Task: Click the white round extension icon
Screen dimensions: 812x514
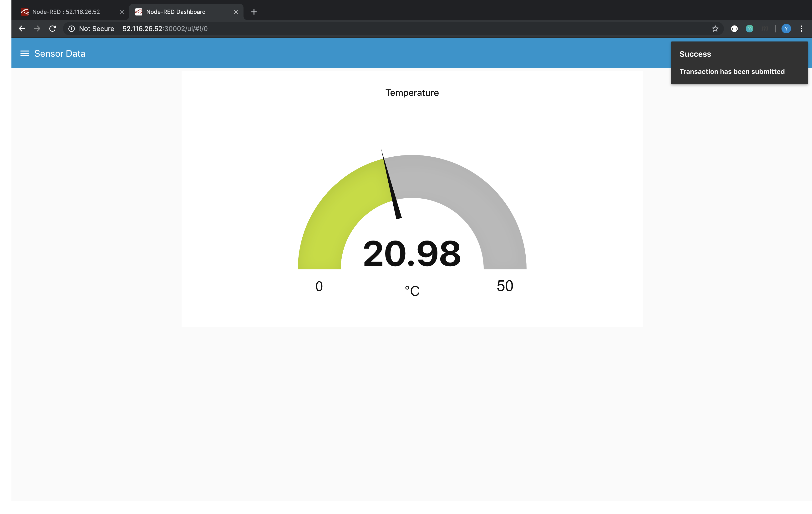Action: tap(734, 29)
